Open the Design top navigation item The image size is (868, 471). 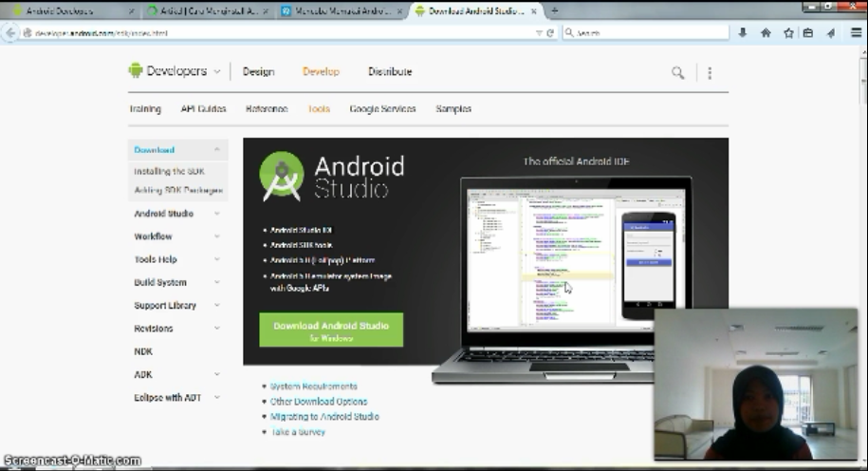click(259, 71)
